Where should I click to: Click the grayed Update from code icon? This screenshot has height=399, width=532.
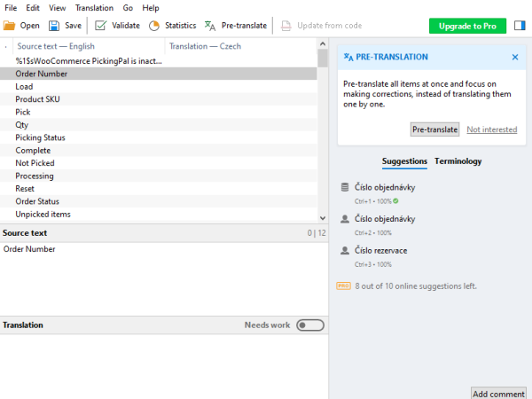286,26
